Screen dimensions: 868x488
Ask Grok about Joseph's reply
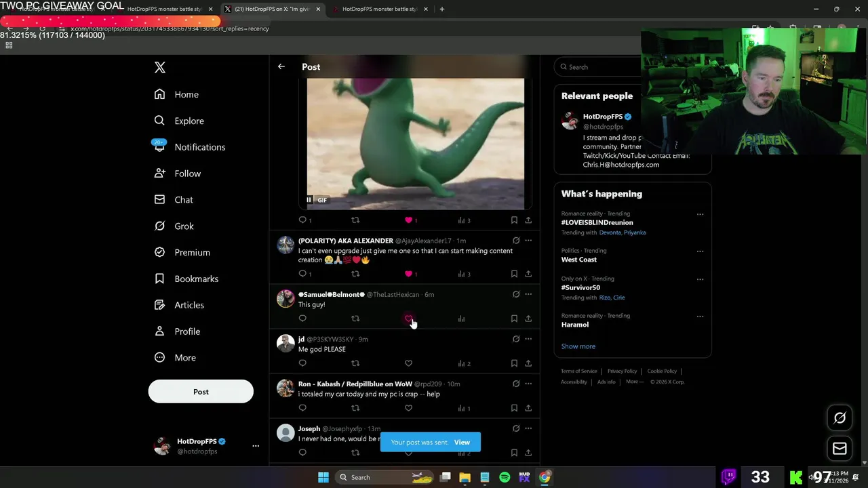tap(516, 428)
